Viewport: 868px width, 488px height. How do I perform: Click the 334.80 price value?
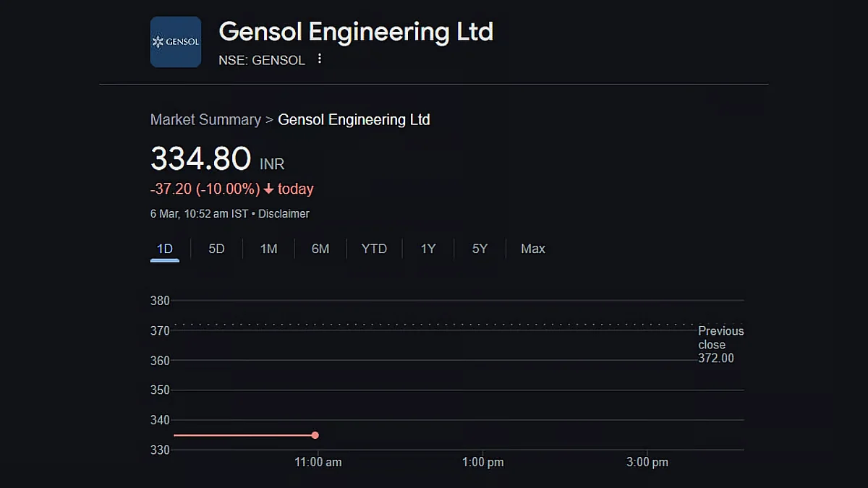(x=200, y=159)
